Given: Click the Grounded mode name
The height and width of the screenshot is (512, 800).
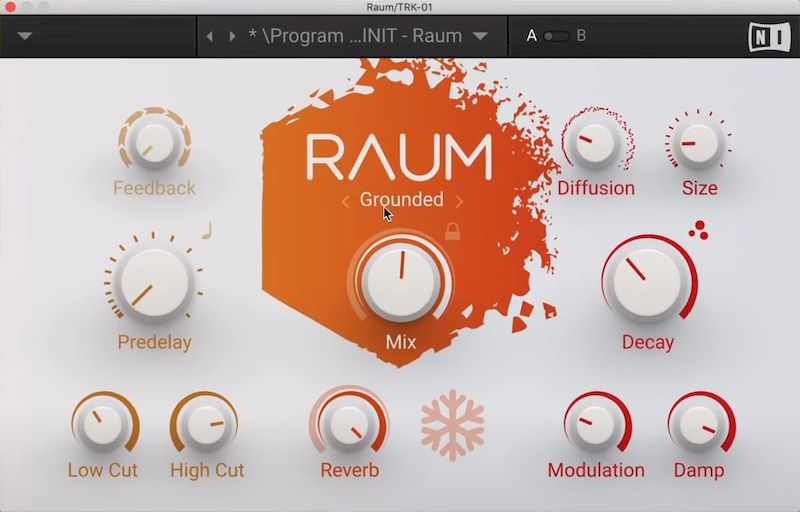Looking at the screenshot, I should tap(402, 199).
